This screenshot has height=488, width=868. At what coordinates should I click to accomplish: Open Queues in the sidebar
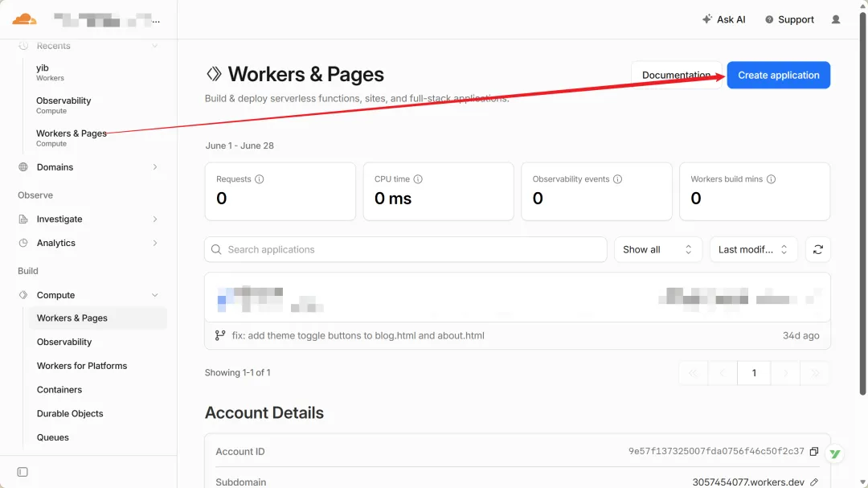click(x=52, y=437)
